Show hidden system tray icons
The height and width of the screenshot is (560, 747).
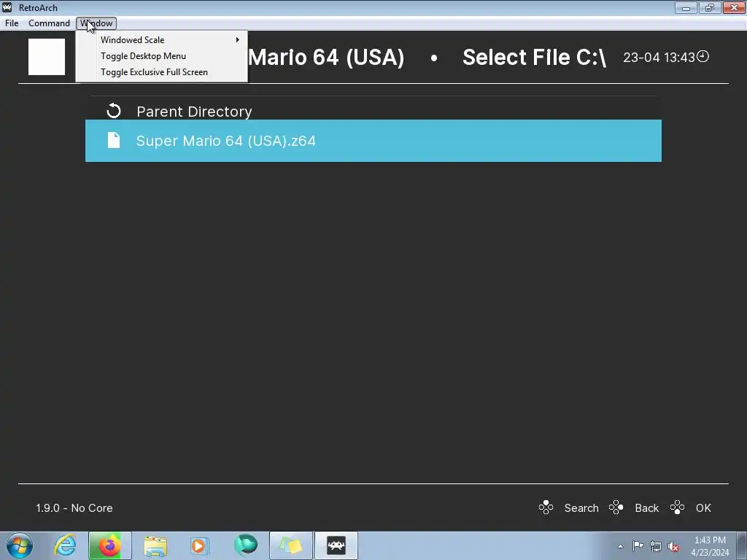(x=620, y=546)
